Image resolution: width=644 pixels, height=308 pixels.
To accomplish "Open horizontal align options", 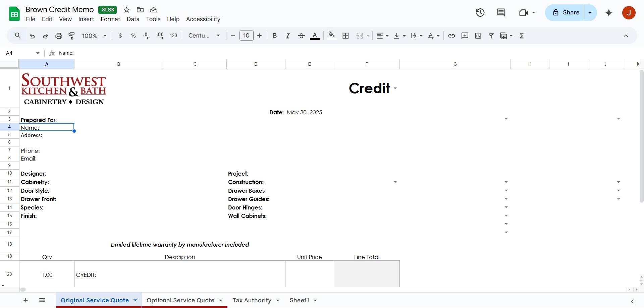I will pyautogui.click(x=382, y=36).
